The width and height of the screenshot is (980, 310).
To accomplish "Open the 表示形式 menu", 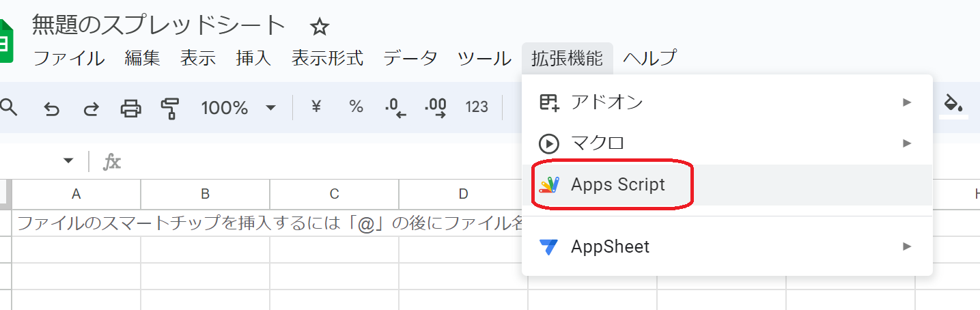I will 327,58.
